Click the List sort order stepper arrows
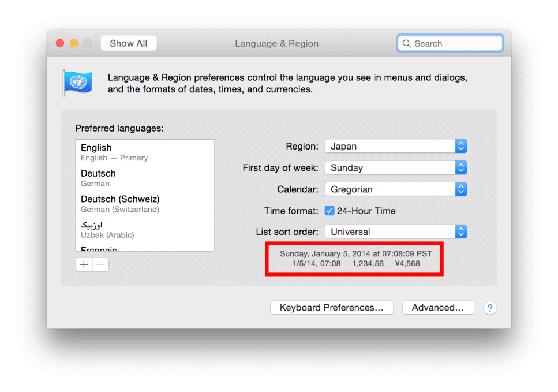558x392 pixels. [461, 232]
